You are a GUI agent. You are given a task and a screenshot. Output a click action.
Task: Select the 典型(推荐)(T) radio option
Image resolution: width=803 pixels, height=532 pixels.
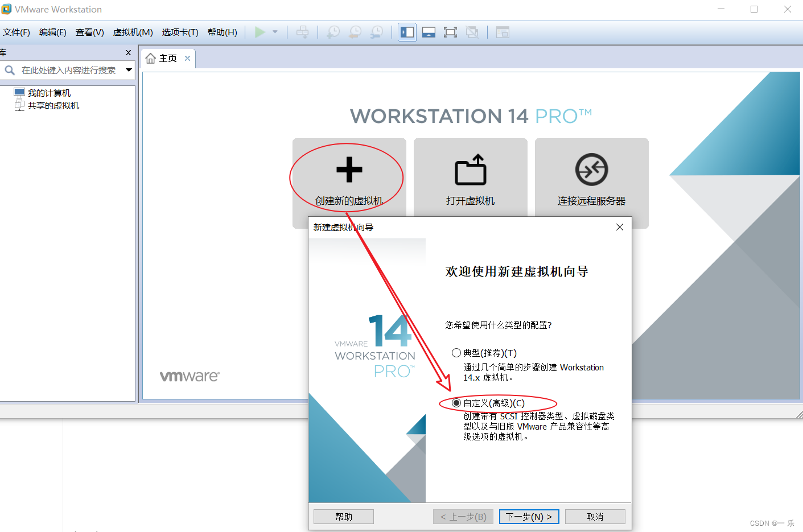(456, 353)
